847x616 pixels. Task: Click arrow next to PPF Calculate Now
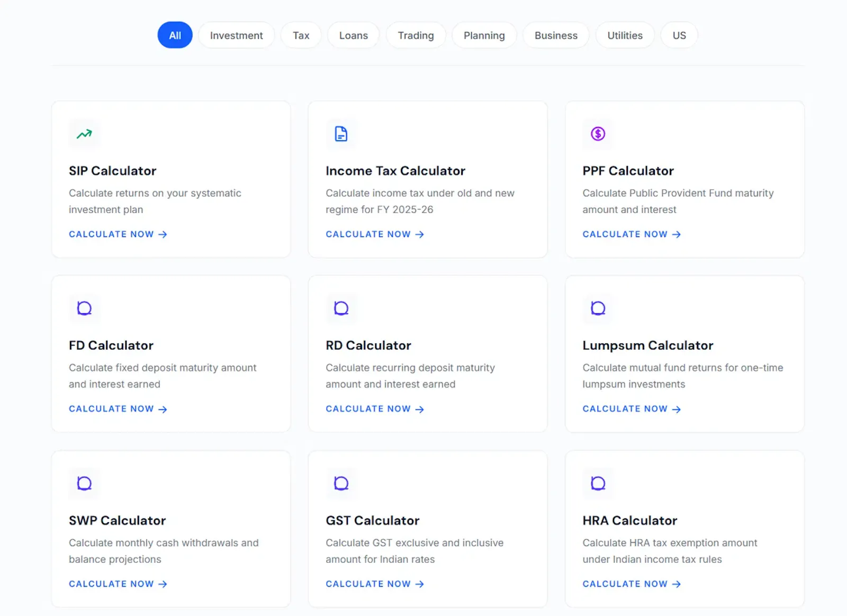coord(677,234)
